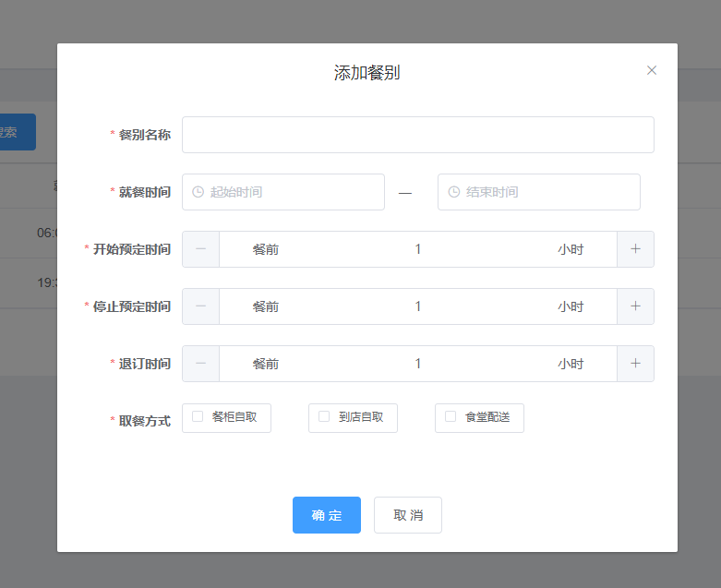Screen dimensions: 721x588
Task: Open 小时 unit dropdown in 退订时间 row
Action: coord(571,364)
